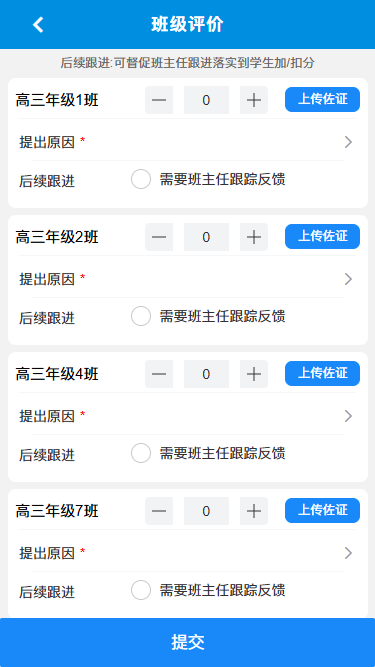Tap plus button for 高三年级4班
Screen dimensions: 375x667
(x=254, y=374)
